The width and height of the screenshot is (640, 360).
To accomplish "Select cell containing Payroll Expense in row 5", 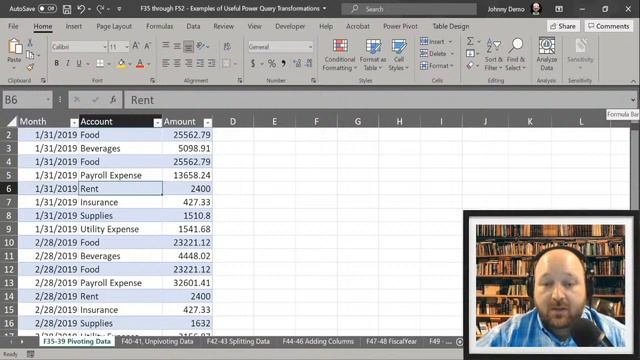I will point(120,175).
